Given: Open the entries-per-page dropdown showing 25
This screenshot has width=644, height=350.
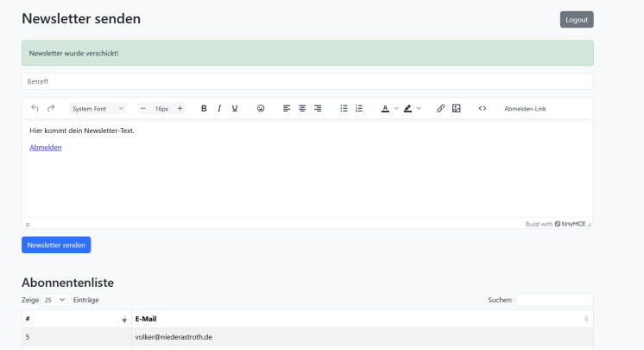Looking at the screenshot, I should [x=56, y=300].
